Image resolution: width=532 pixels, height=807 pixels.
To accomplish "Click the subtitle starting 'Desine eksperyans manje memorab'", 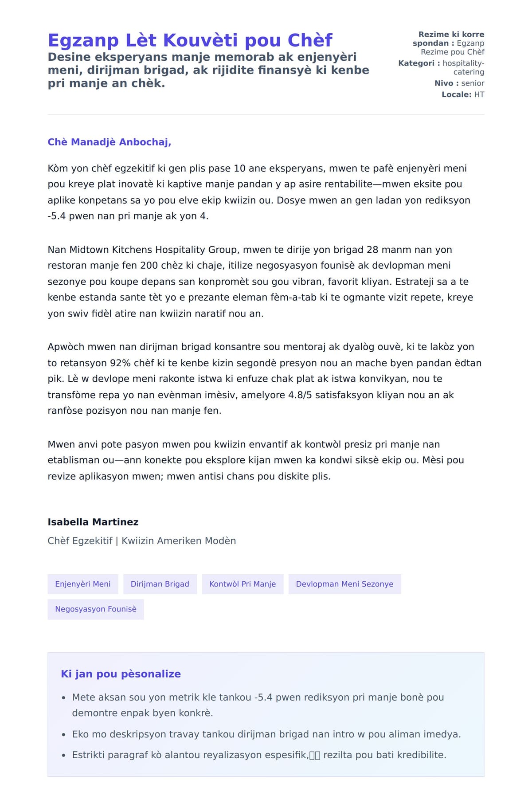I will point(208,70).
